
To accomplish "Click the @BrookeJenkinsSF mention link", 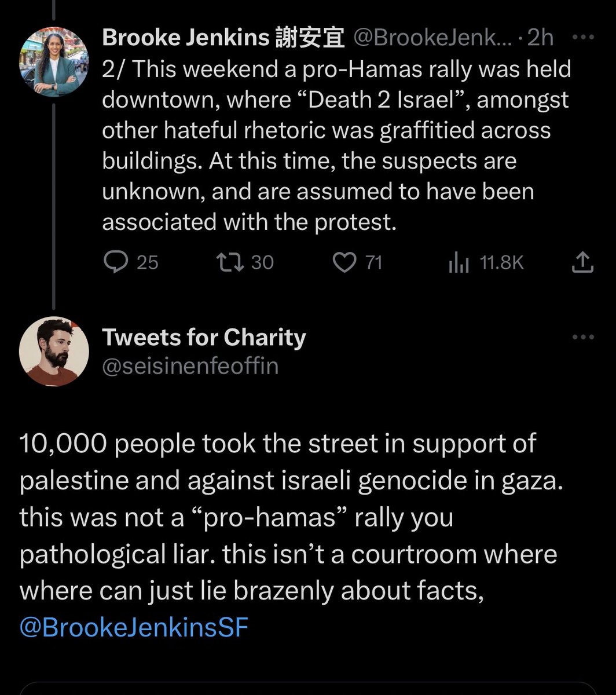I will pyautogui.click(x=134, y=628).
